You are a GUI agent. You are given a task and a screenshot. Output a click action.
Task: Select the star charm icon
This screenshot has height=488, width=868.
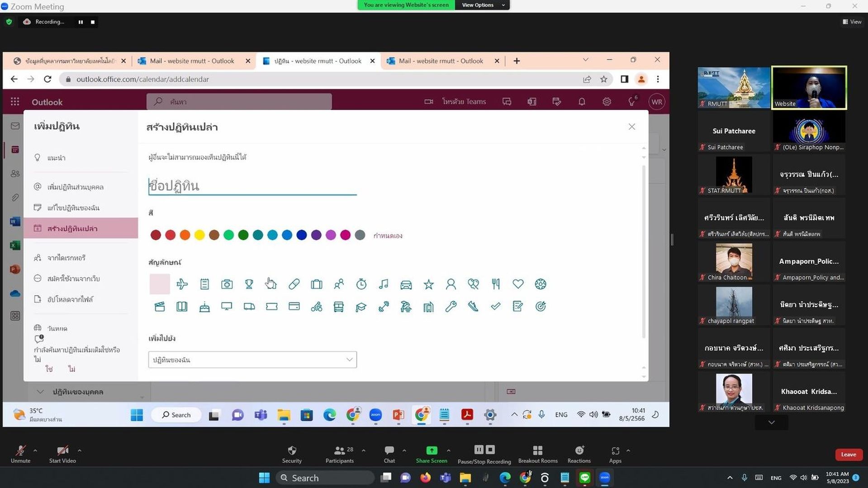point(428,284)
